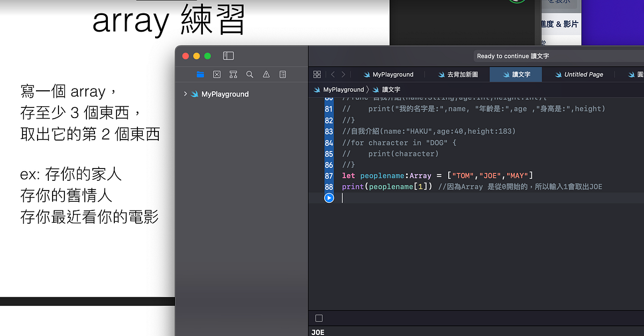Viewport: 644px width, 336px height.
Task: Select the hierarchy navigator icon
Action: click(233, 75)
